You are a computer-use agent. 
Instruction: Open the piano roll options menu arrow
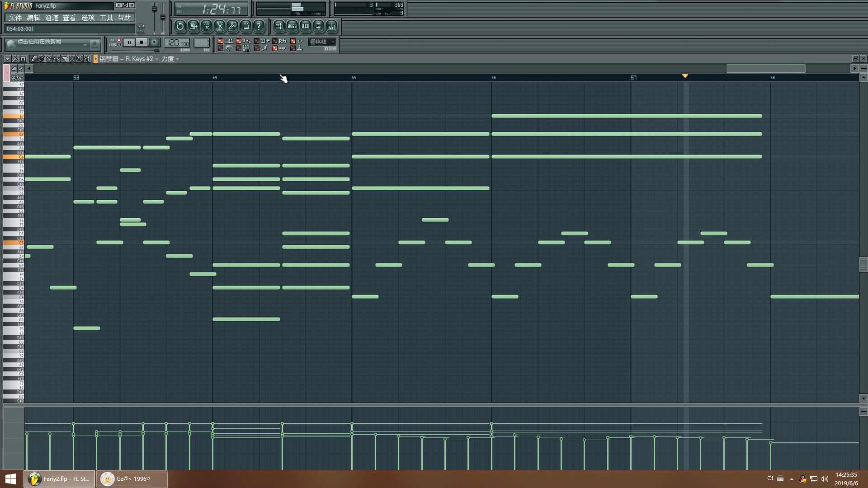click(x=8, y=59)
